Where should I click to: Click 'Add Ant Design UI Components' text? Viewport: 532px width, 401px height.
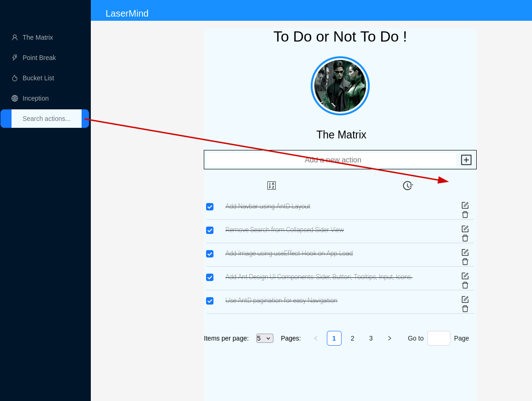coord(319,277)
